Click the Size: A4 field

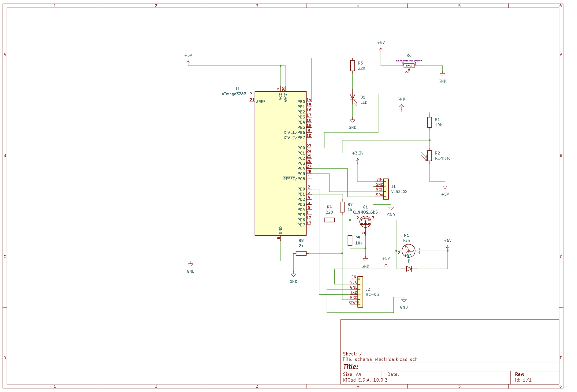tap(352, 374)
